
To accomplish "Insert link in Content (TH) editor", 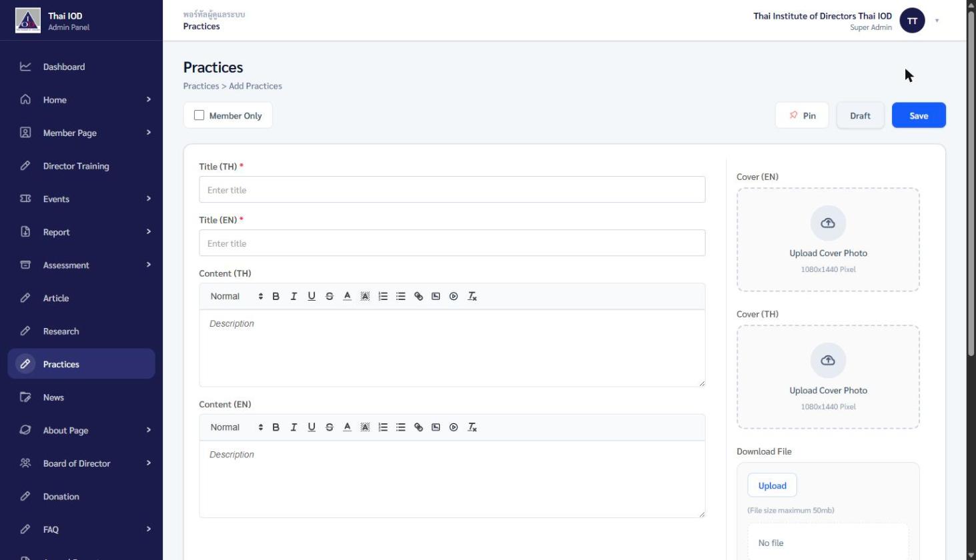I will [x=418, y=296].
